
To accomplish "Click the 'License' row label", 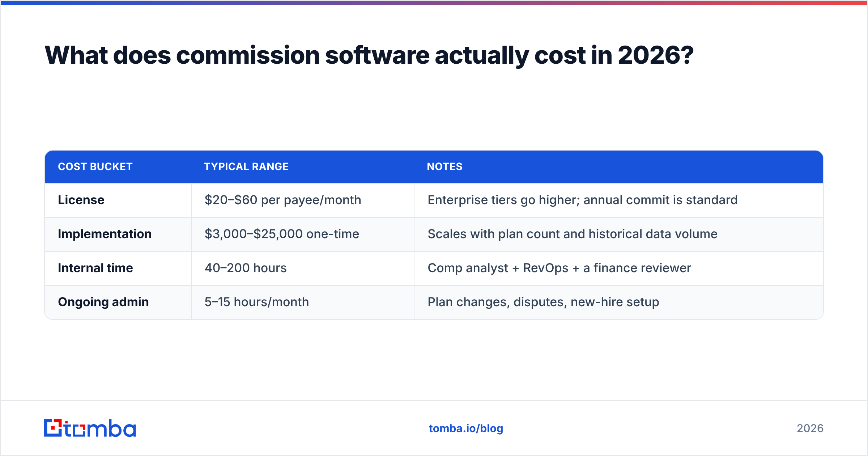I will (x=81, y=200).
